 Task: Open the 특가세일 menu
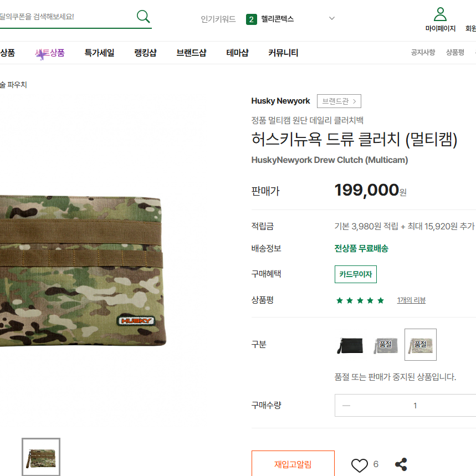point(99,53)
